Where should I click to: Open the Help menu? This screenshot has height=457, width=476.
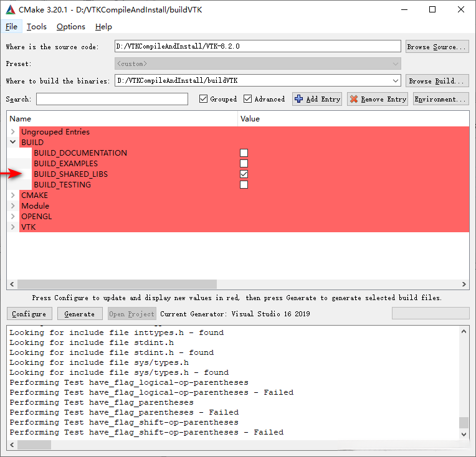pos(103,27)
